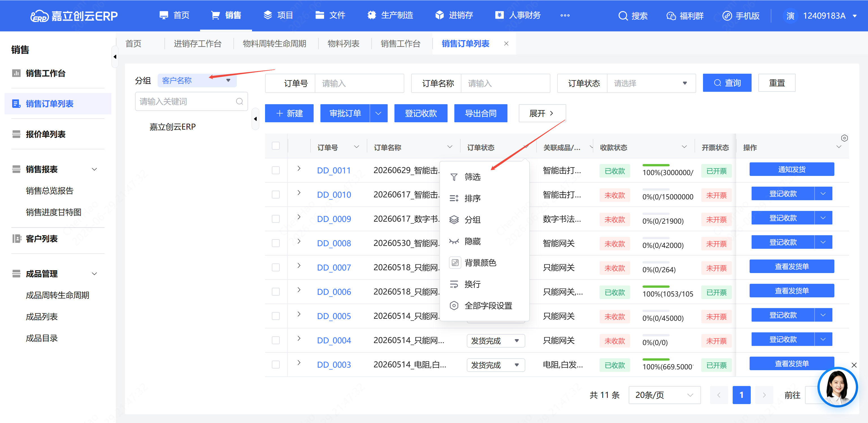Click the 进销存 cube icon
This screenshot has width=868, height=423.
[x=439, y=15]
